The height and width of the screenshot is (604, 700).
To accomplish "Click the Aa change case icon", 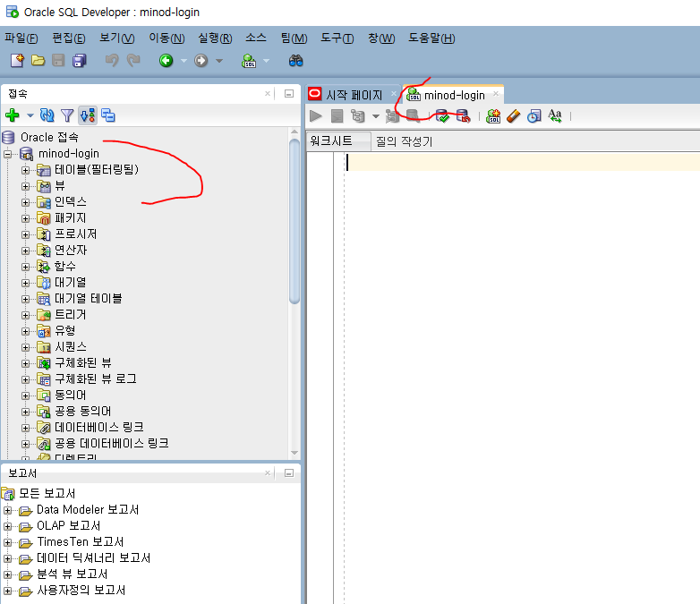I will pos(555,116).
